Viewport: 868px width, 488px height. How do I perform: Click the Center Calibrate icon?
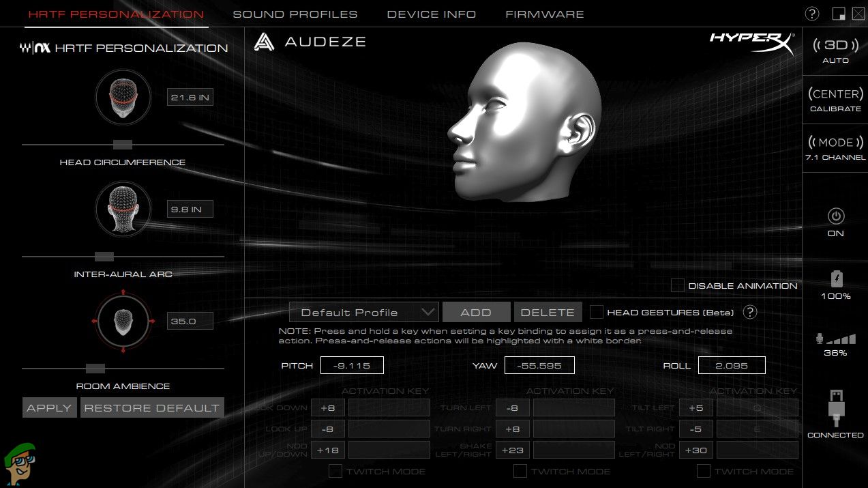click(x=835, y=94)
